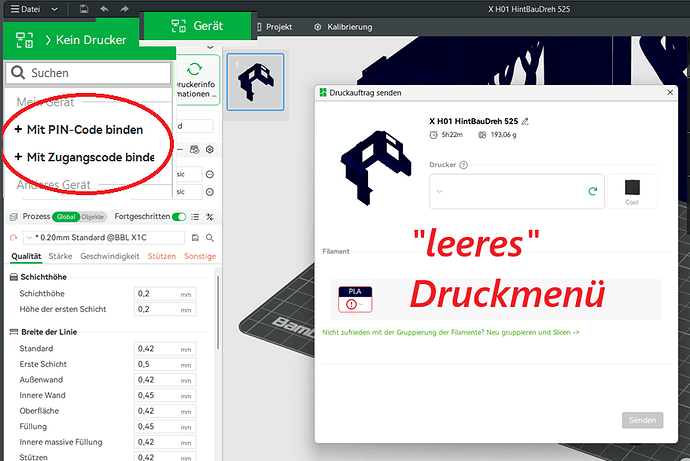Open the Stützen settings tab
690x461 pixels.
click(161, 256)
